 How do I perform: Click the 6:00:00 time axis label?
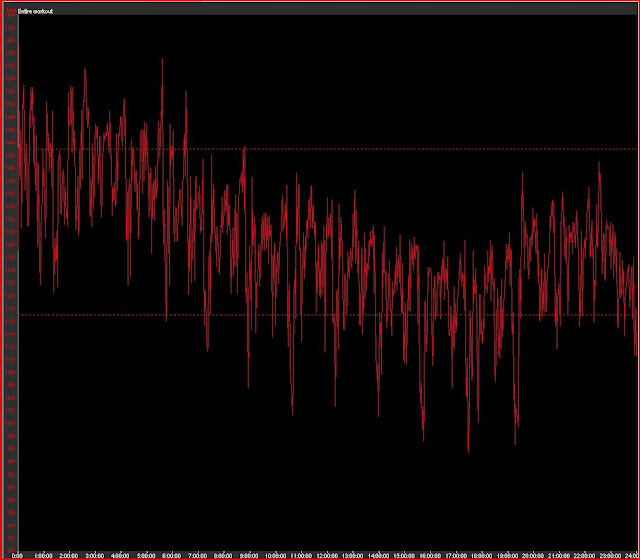coord(171,556)
